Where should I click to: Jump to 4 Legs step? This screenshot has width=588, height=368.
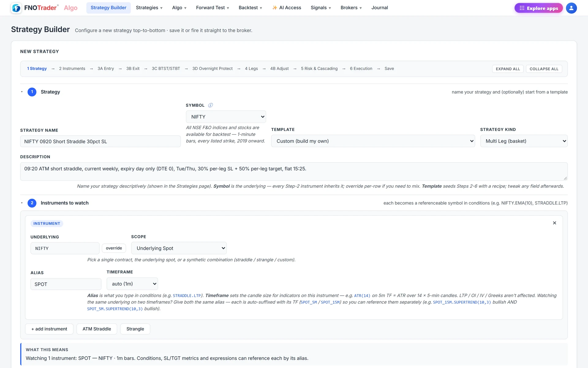point(251,69)
